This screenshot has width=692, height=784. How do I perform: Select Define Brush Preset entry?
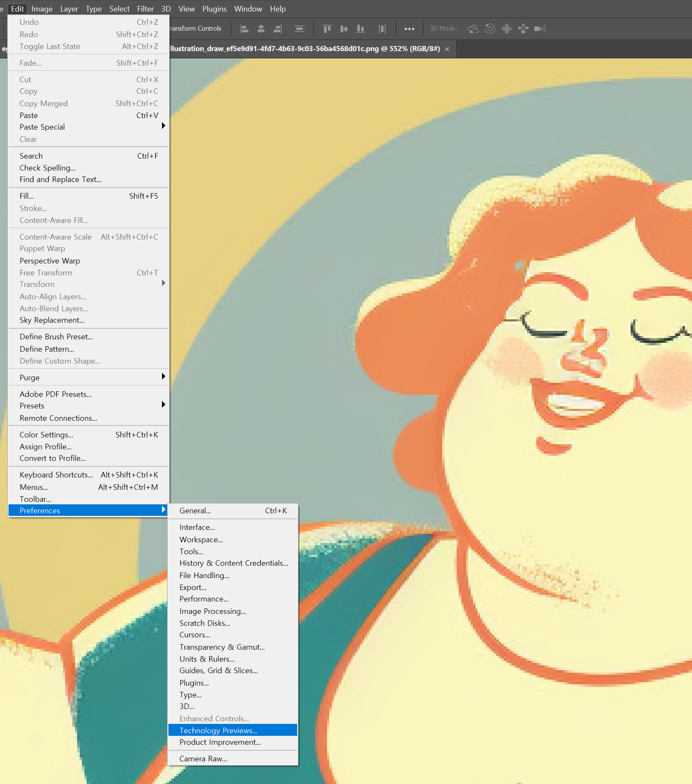(x=89, y=337)
